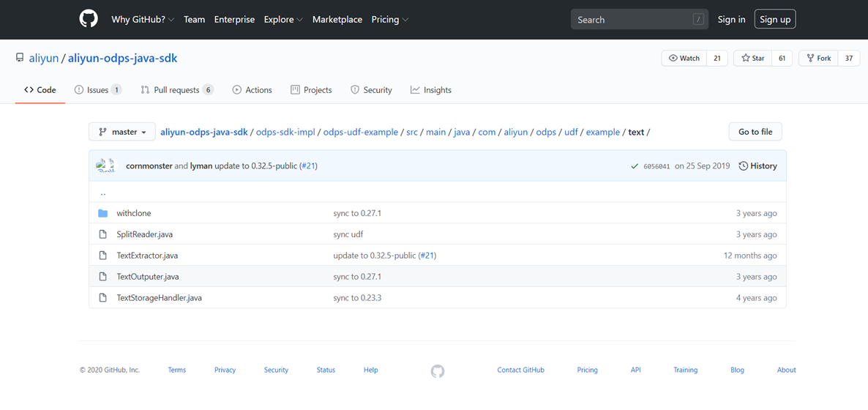The width and height of the screenshot is (868, 410).
Task: Open the 21 watchers count
Action: pos(717,58)
